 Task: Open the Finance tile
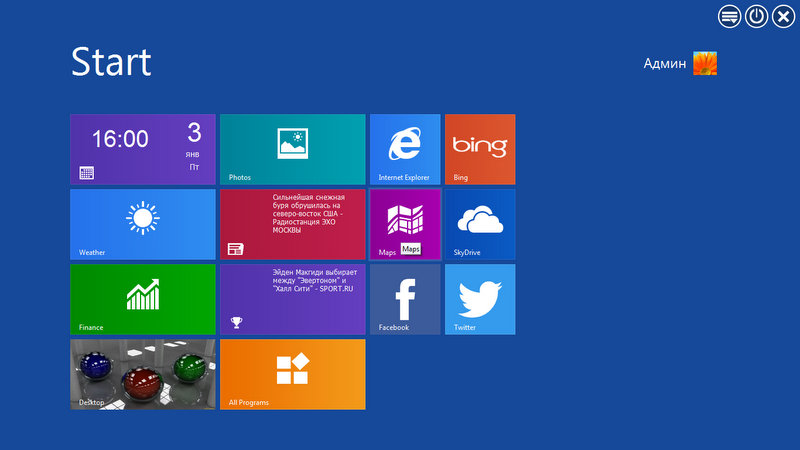[x=143, y=299]
